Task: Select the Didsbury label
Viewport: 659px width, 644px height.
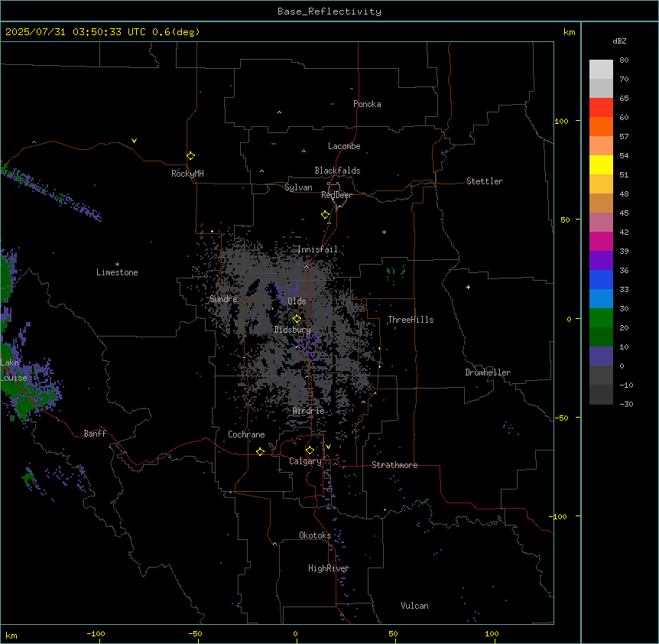Action: (x=292, y=330)
